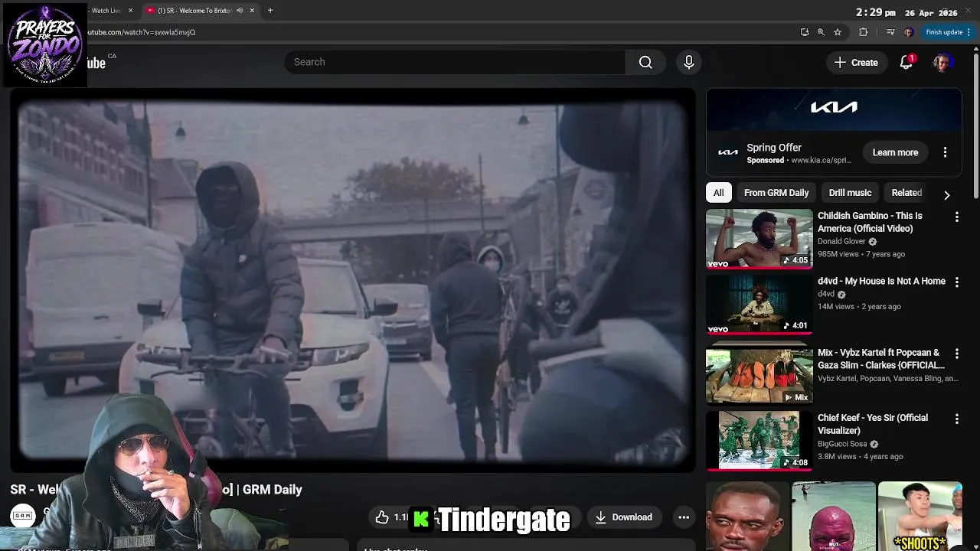Mute the SR - Welcome To Brixton tab audio

coord(240,11)
